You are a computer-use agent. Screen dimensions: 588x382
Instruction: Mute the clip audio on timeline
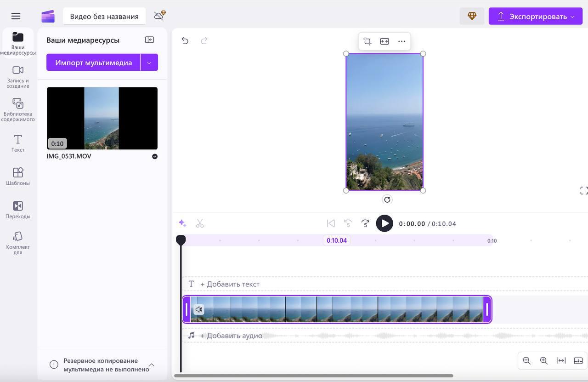[198, 309]
